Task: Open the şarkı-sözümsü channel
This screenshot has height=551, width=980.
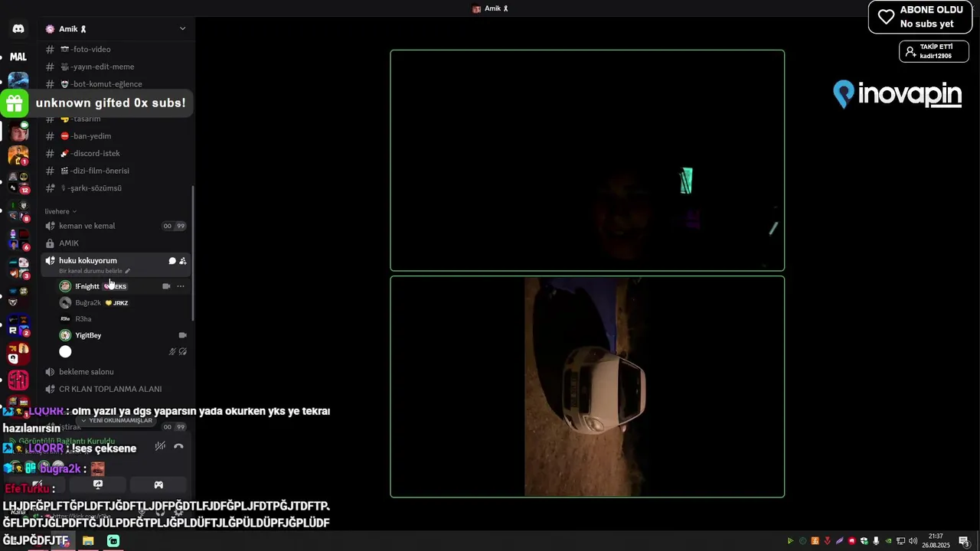Action: 116,188
